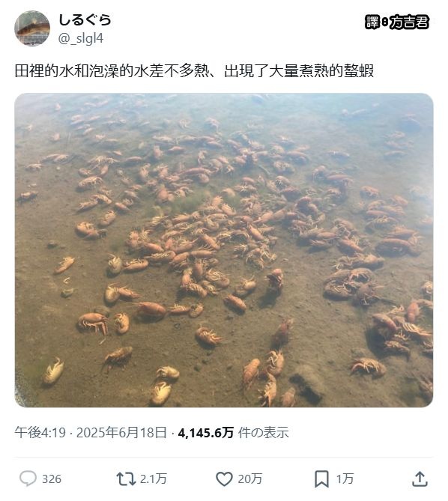
Task: Bookmark this post with bookmark icon
Action: click(x=321, y=479)
